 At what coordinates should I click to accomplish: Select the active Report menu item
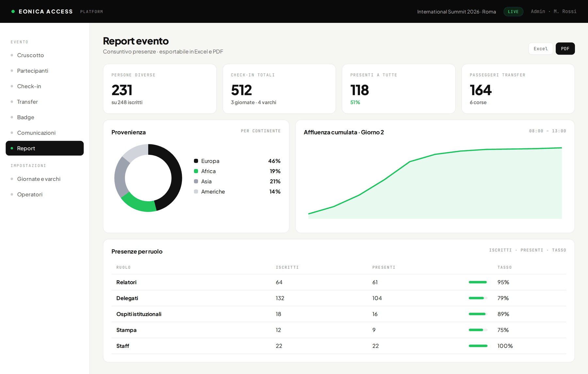coord(45,148)
